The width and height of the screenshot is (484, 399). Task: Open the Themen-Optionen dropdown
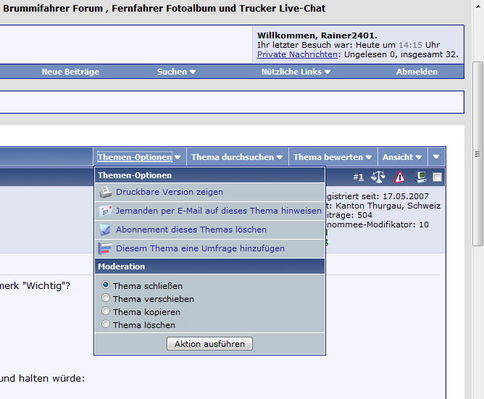coord(139,157)
